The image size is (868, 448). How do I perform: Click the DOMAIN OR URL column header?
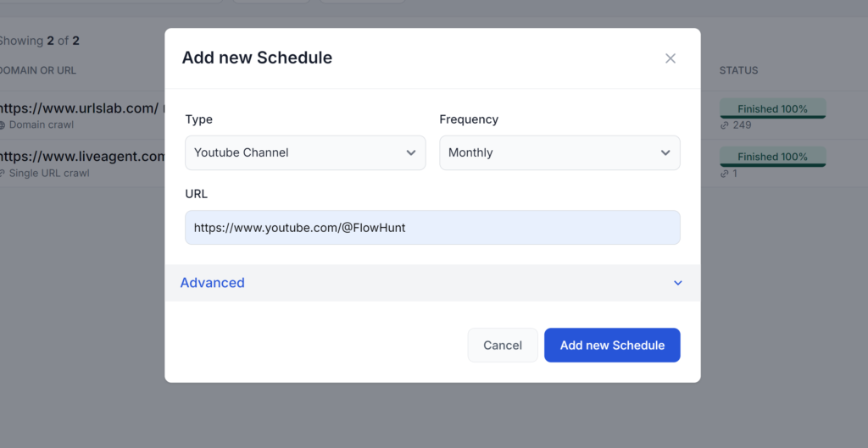38,70
